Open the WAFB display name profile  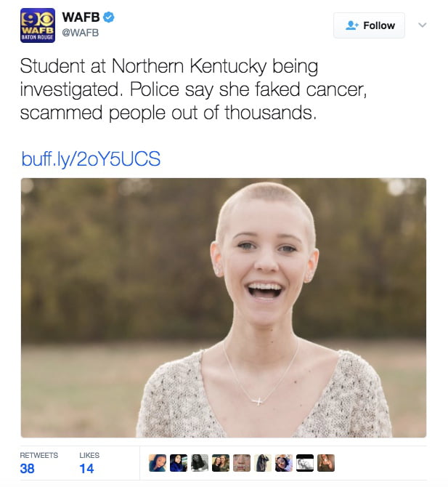(x=81, y=17)
